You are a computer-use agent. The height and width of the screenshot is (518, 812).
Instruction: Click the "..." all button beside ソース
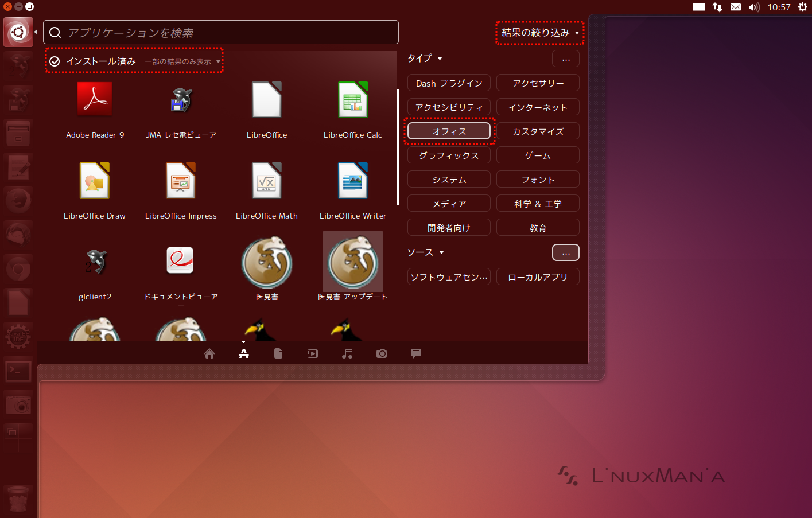pyautogui.click(x=566, y=252)
